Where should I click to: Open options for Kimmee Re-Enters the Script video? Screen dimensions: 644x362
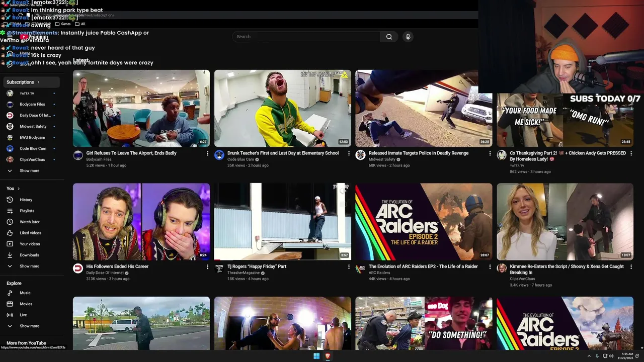[x=631, y=267]
